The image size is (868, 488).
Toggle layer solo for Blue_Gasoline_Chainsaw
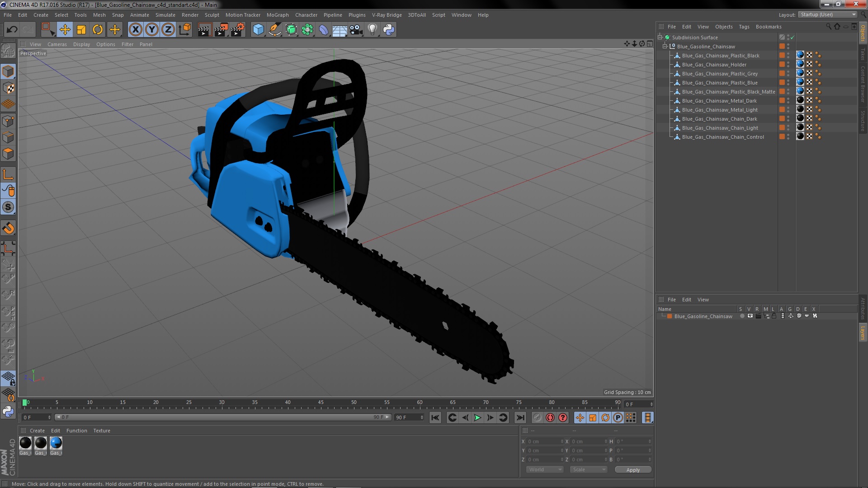pos(742,316)
